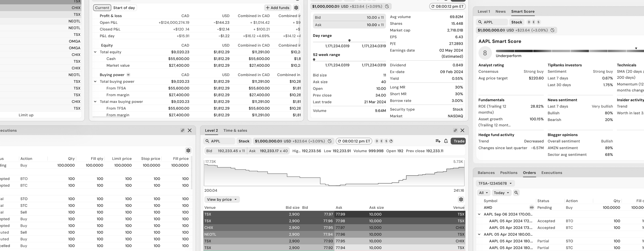The width and height of the screenshot is (644, 251).
Task: Refresh quote panel time 08:00:12 pm ET
Action: coord(447,6)
